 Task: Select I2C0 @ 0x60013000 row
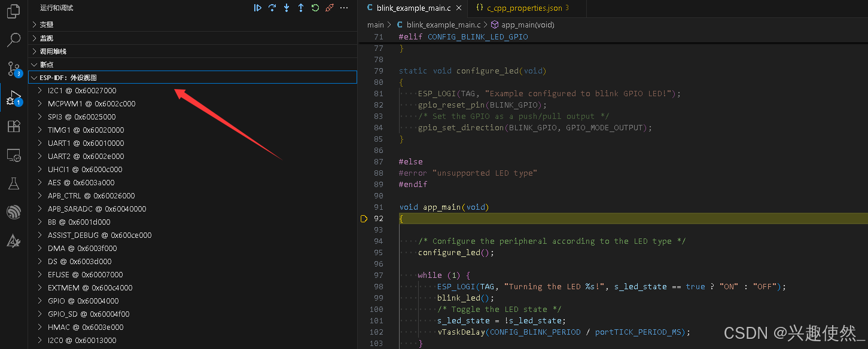pyautogui.click(x=193, y=340)
